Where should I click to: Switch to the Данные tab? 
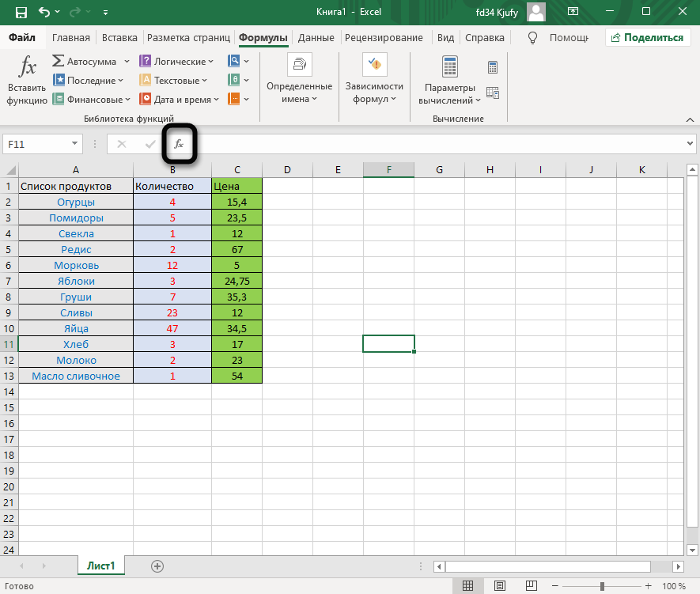point(316,37)
